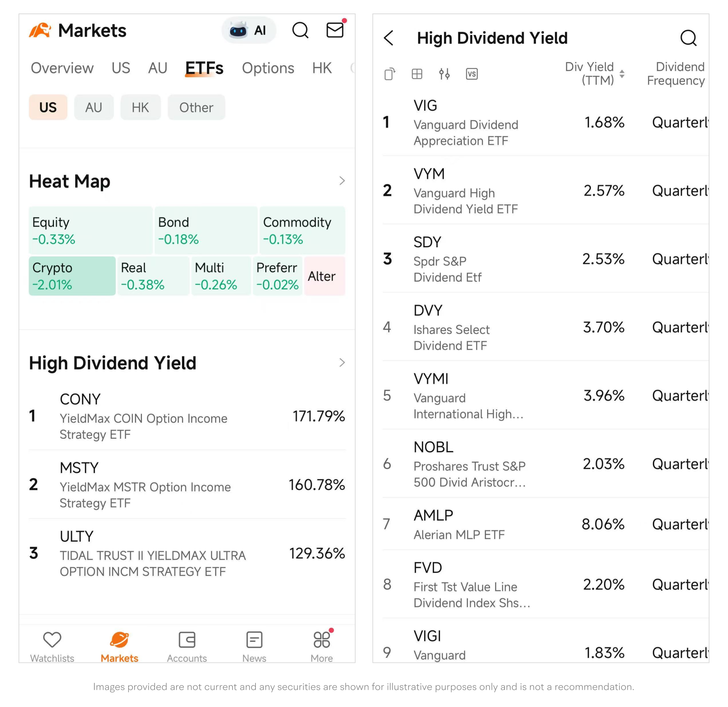Open the FVD First Tst row
The width and height of the screenshot is (728, 707).
pyautogui.click(x=546, y=585)
